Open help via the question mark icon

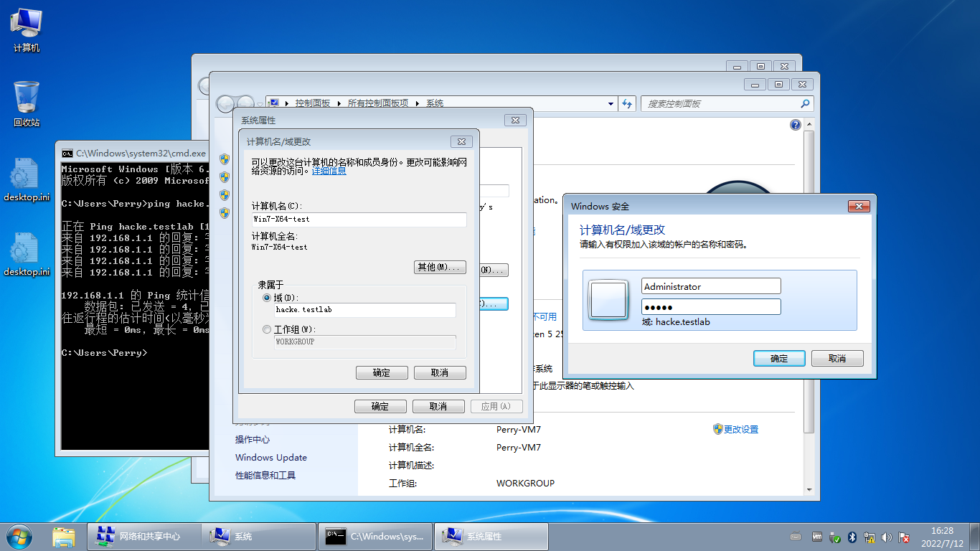click(x=795, y=124)
